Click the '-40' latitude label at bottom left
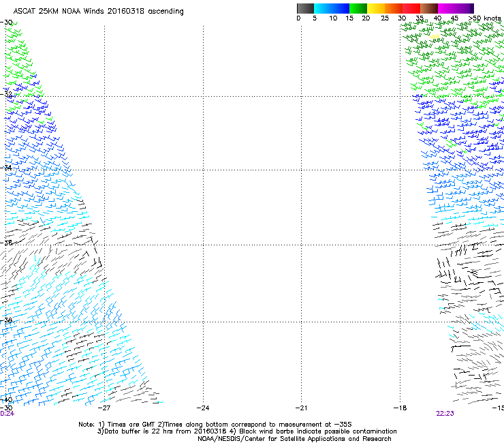504x443 pixels. (6, 400)
